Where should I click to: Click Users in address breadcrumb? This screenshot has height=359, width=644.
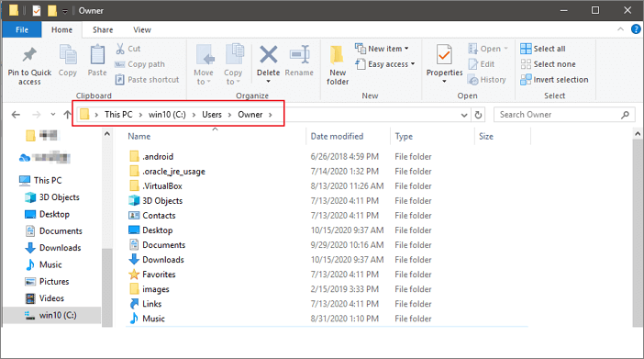pos(212,115)
